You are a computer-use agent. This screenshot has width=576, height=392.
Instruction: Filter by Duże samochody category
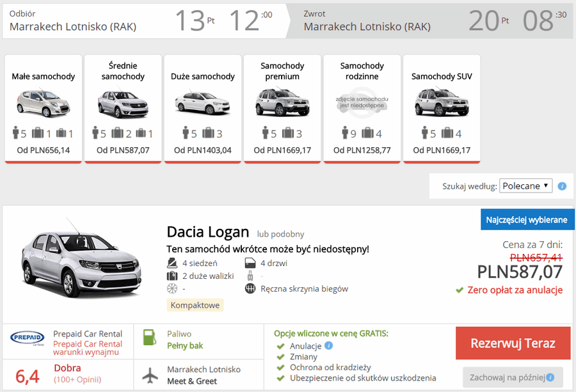(x=203, y=108)
